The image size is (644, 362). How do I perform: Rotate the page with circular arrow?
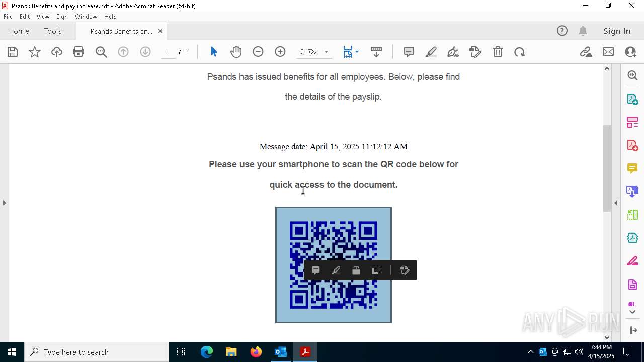pyautogui.click(x=520, y=52)
